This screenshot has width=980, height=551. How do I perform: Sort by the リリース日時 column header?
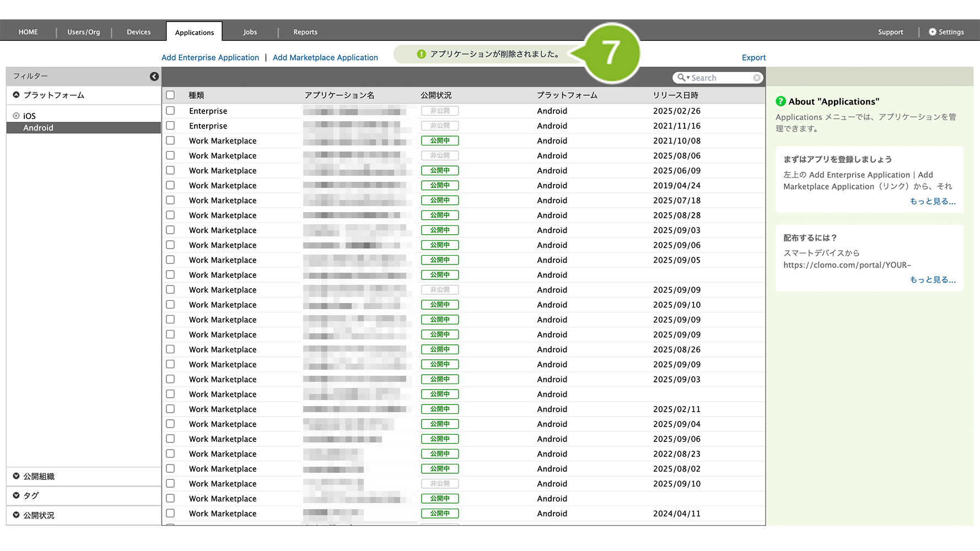(675, 95)
